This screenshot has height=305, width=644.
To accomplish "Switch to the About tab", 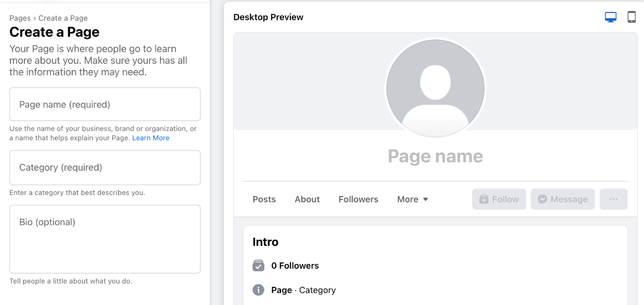I will click(x=307, y=199).
